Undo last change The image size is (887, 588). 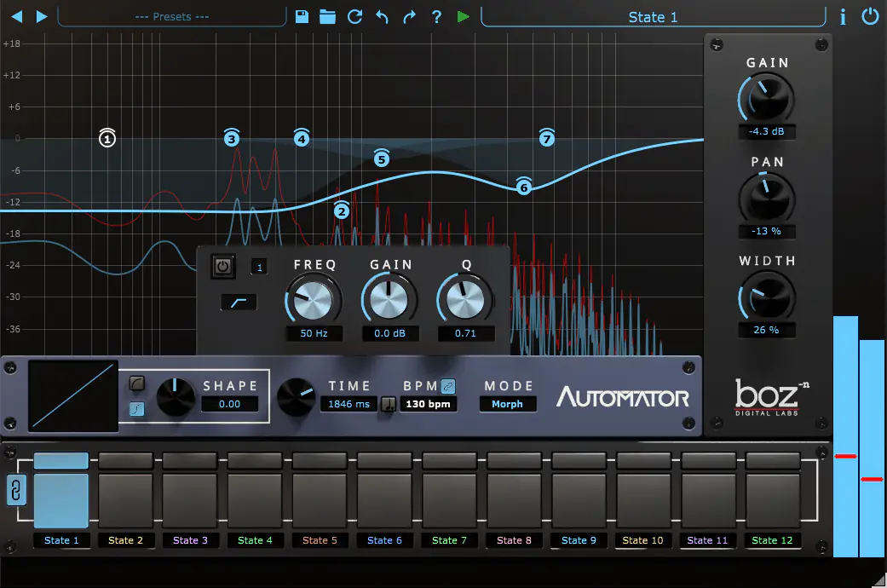pos(382,16)
